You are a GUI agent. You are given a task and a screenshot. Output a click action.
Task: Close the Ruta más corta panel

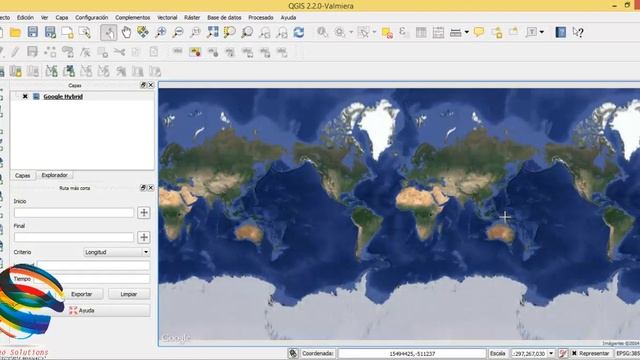(x=151, y=188)
